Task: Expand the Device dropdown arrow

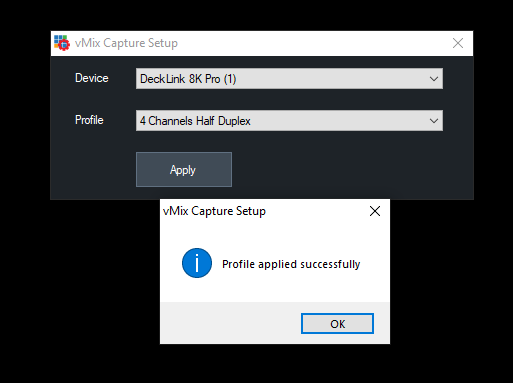Action: tap(434, 79)
